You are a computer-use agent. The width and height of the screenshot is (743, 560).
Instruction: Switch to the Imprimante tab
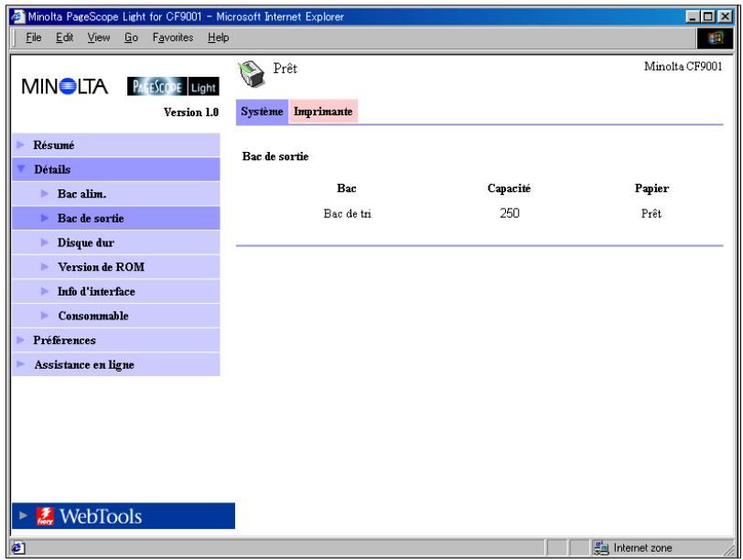tap(323, 112)
